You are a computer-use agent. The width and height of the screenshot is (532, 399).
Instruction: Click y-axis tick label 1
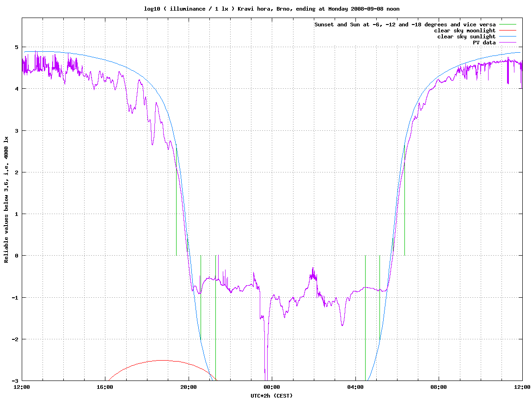(17, 214)
